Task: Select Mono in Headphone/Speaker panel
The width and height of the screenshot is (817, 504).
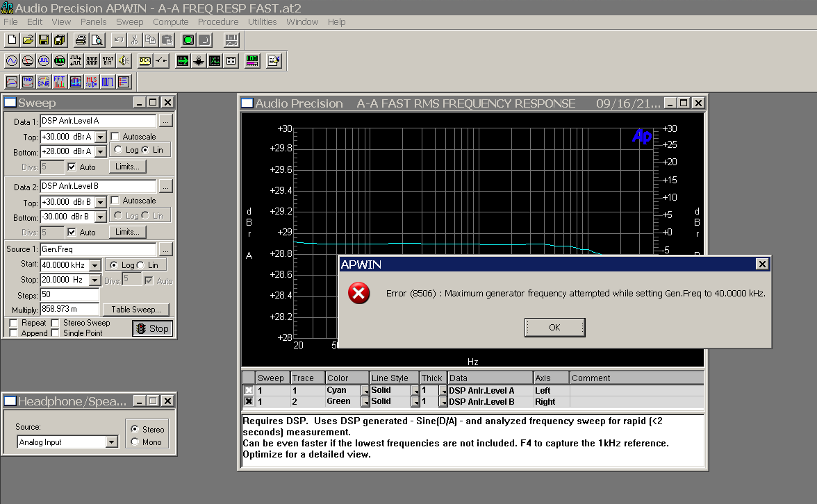Action: click(x=135, y=442)
